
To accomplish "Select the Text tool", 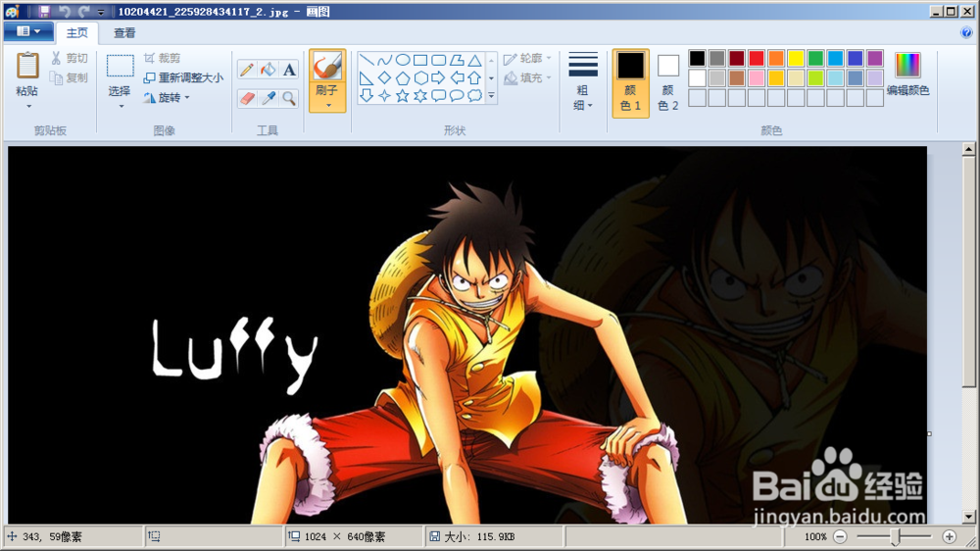I will 289,70.
